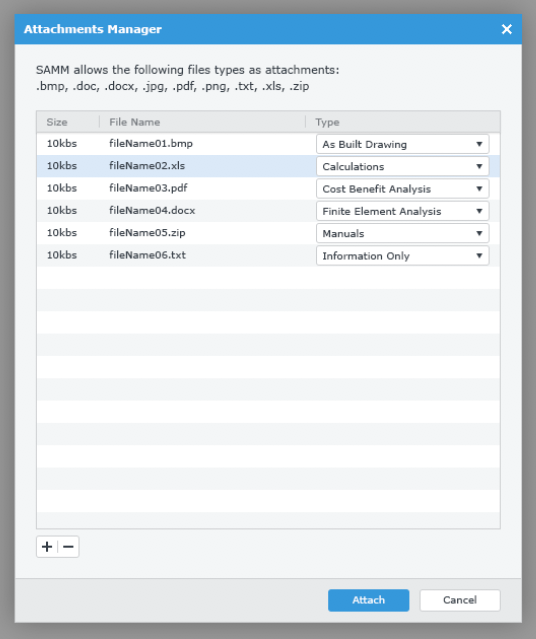
Task: Open the Calculations type dropdown
Action: coord(402,167)
